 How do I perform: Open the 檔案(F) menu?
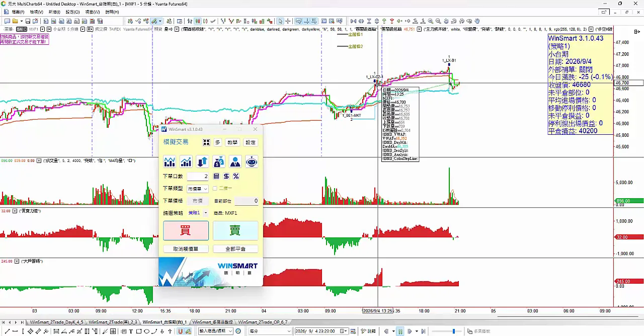pos(18,12)
